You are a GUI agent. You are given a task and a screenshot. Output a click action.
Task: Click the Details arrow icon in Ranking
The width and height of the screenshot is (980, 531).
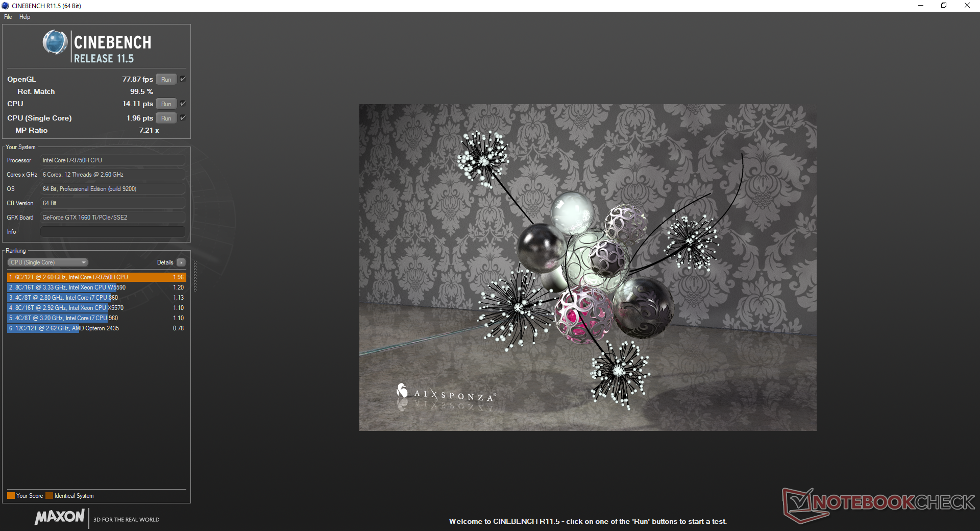pos(181,262)
